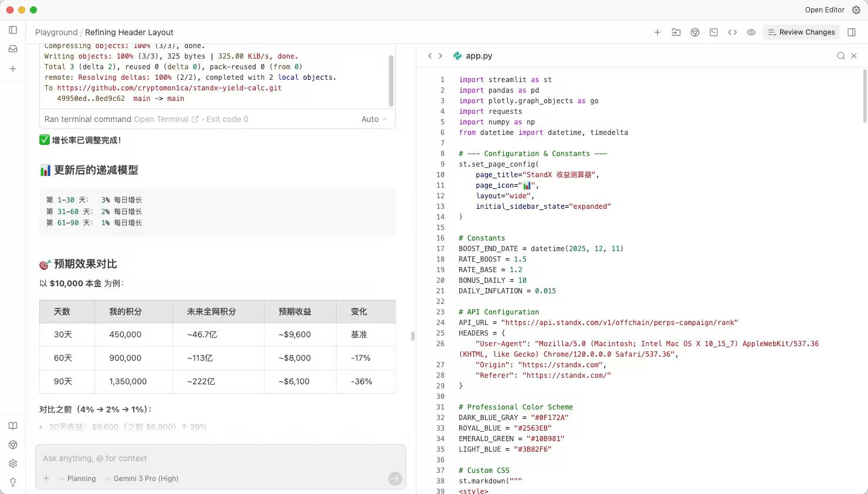The height and width of the screenshot is (494, 868).
Task: Toggle the right side panel
Action: [852, 32]
